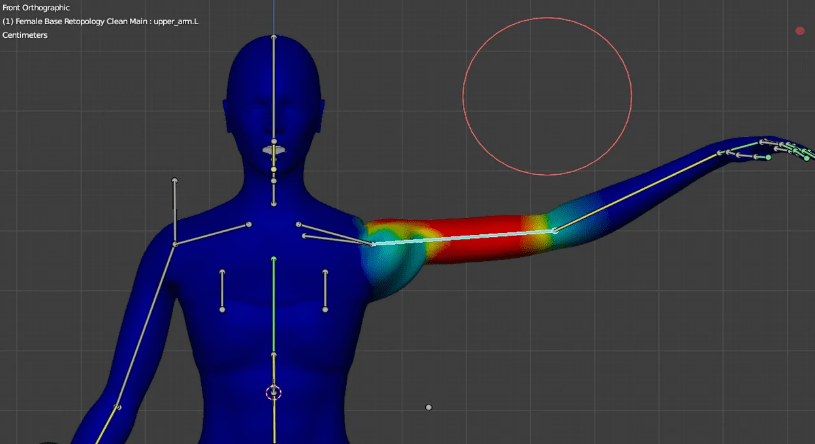Select the upper arm bone of the lowered arm

tap(147, 325)
